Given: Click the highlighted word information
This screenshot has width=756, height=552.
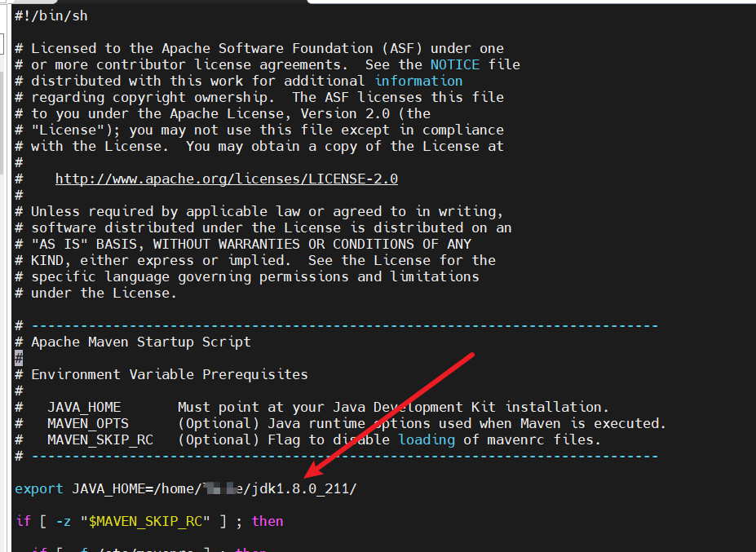Looking at the screenshot, I should (418, 81).
